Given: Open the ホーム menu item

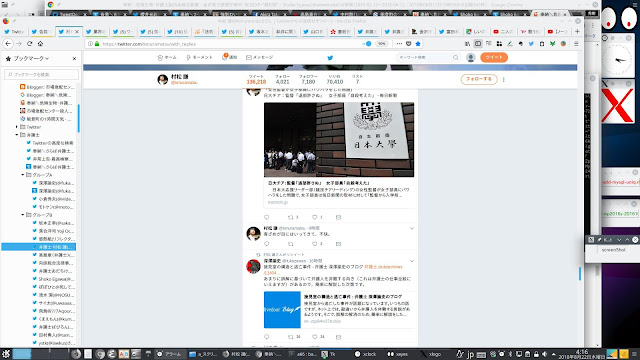Looking at the screenshot, I should coord(167,58).
